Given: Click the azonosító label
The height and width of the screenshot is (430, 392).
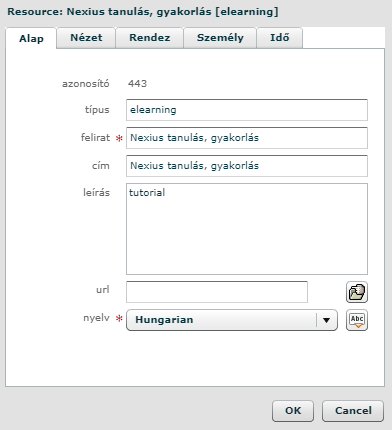Looking at the screenshot, I should coord(86,83).
